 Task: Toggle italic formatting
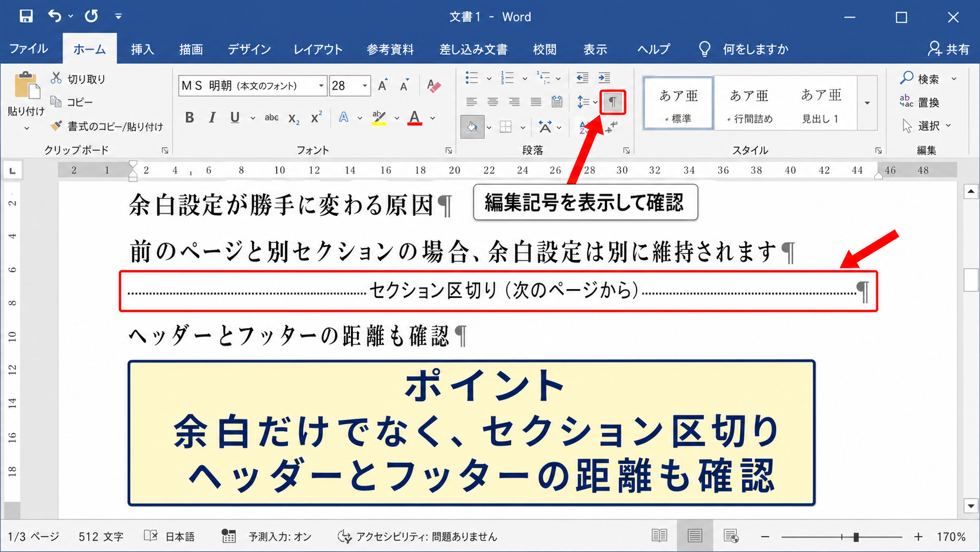click(212, 117)
